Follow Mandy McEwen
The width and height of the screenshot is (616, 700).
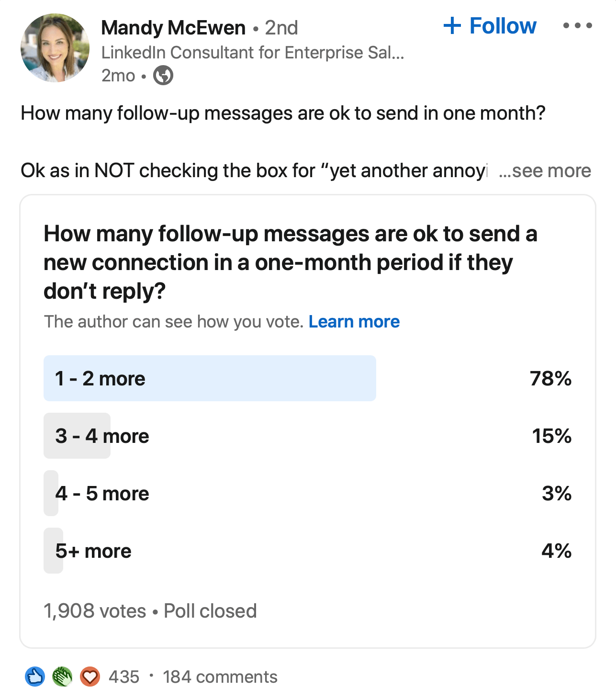pyautogui.click(x=490, y=26)
